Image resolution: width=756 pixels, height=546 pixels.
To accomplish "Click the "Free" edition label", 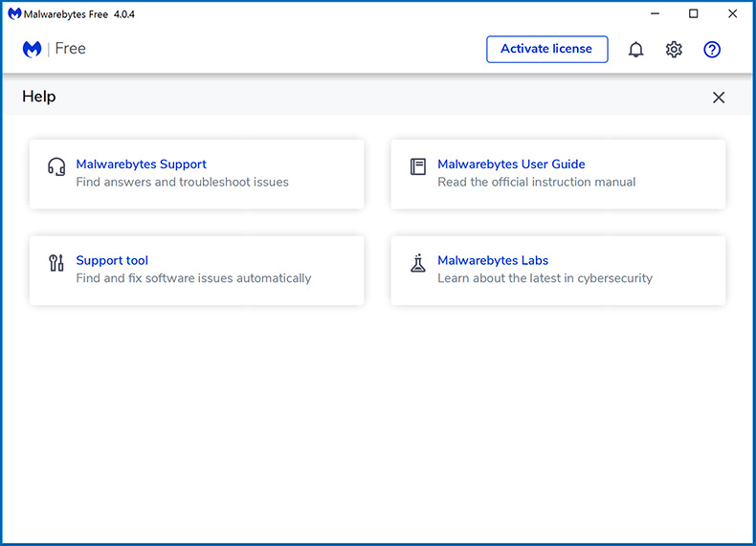I will point(71,49).
